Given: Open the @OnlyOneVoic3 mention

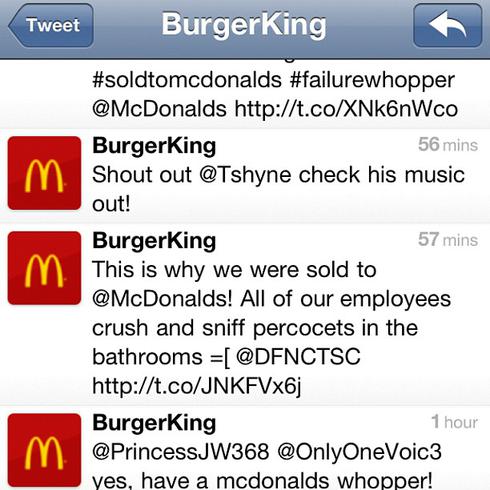Looking at the screenshot, I should [x=359, y=453].
